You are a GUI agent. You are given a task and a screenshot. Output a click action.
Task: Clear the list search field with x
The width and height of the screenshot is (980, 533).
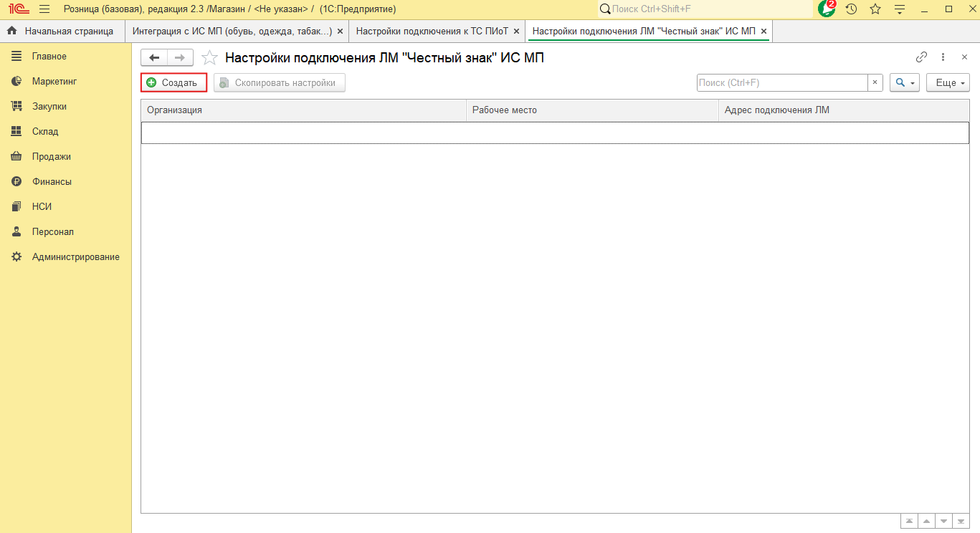(875, 83)
